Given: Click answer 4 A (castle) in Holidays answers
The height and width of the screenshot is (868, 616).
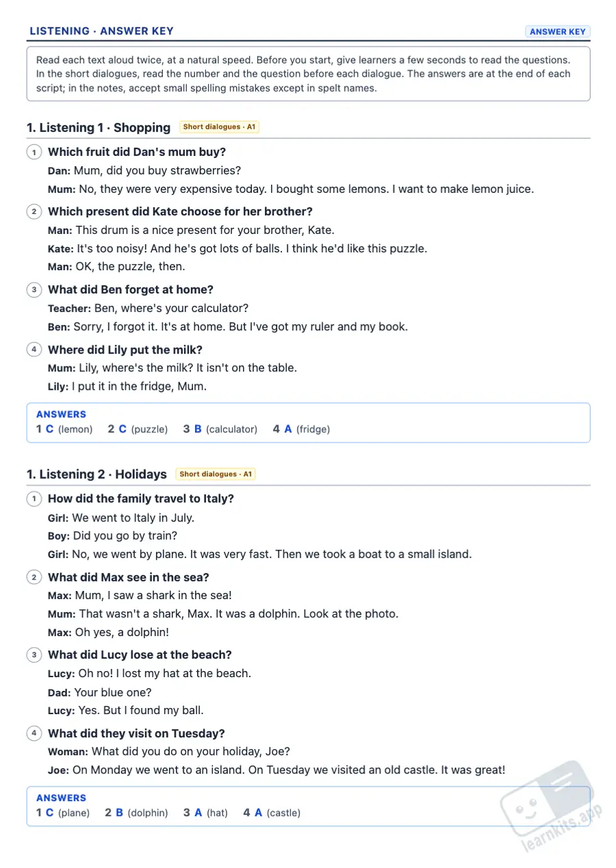Looking at the screenshot, I should tap(272, 813).
